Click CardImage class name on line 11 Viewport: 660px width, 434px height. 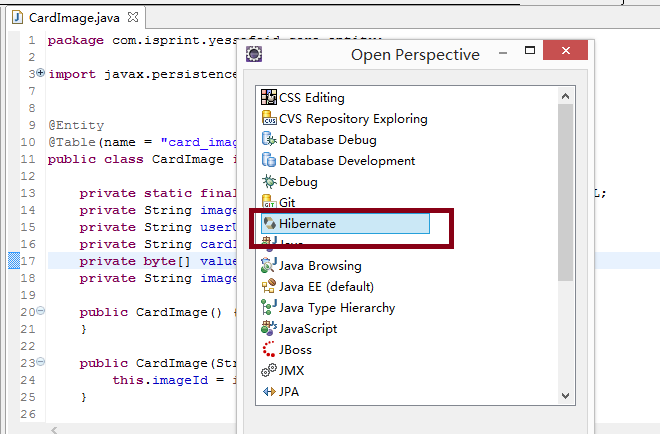click(x=188, y=159)
